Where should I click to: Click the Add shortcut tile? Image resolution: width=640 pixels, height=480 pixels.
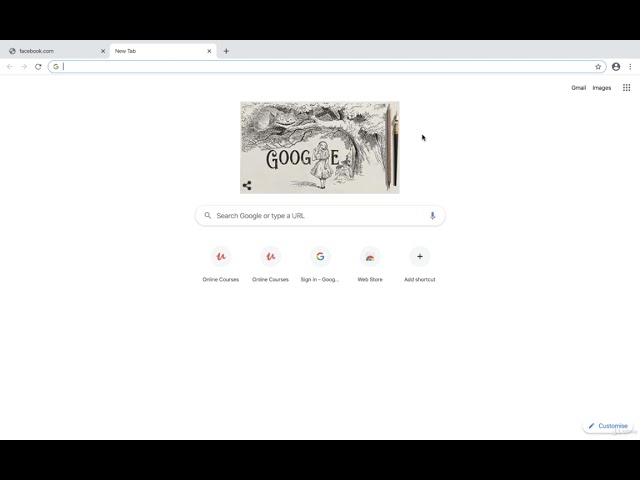click(x=420, y=264)
